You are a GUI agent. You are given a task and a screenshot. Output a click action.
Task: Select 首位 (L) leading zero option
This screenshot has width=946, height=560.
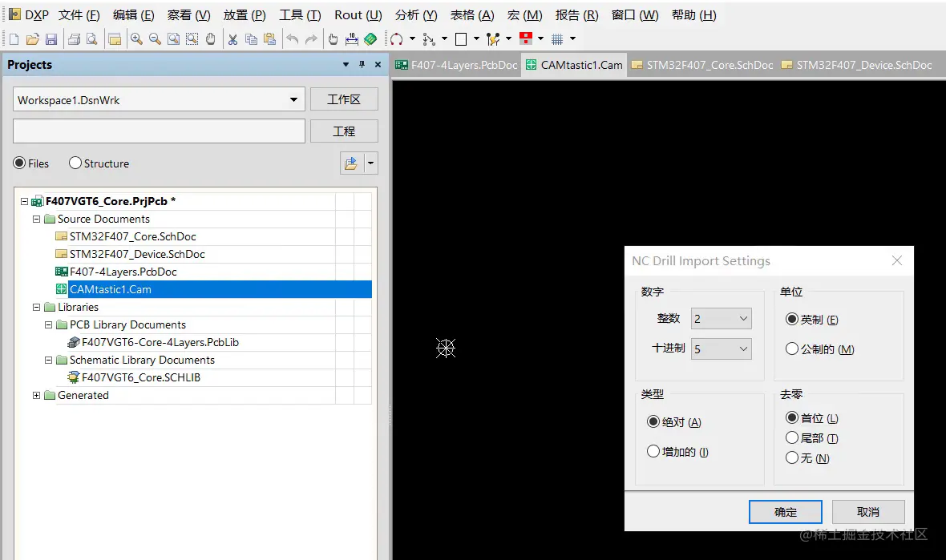click(x=792, y=417)
